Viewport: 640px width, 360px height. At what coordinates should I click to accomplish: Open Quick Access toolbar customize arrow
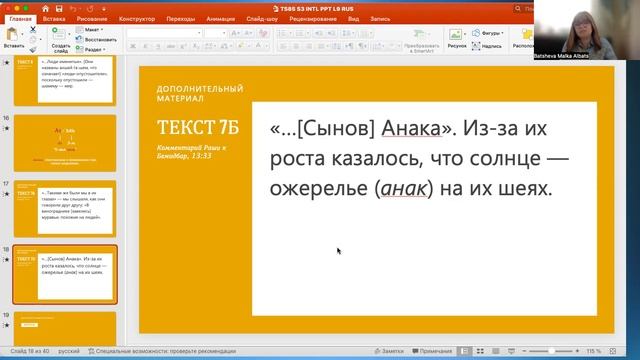[104, 9]
